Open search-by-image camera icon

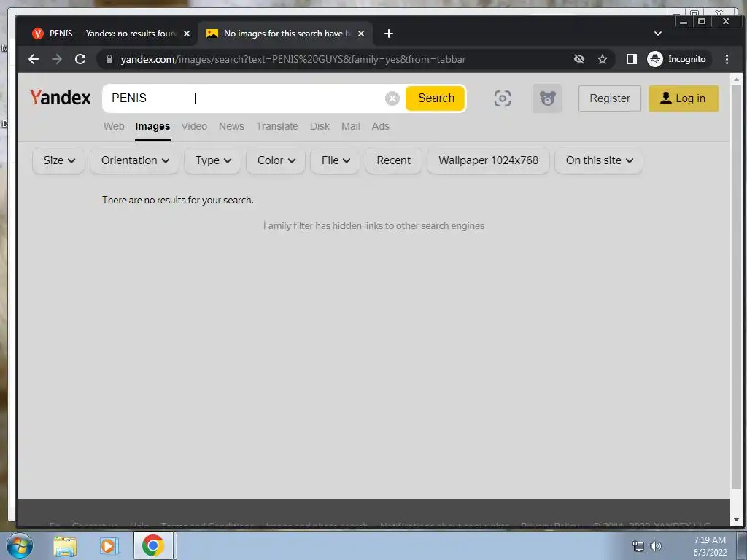502,98
